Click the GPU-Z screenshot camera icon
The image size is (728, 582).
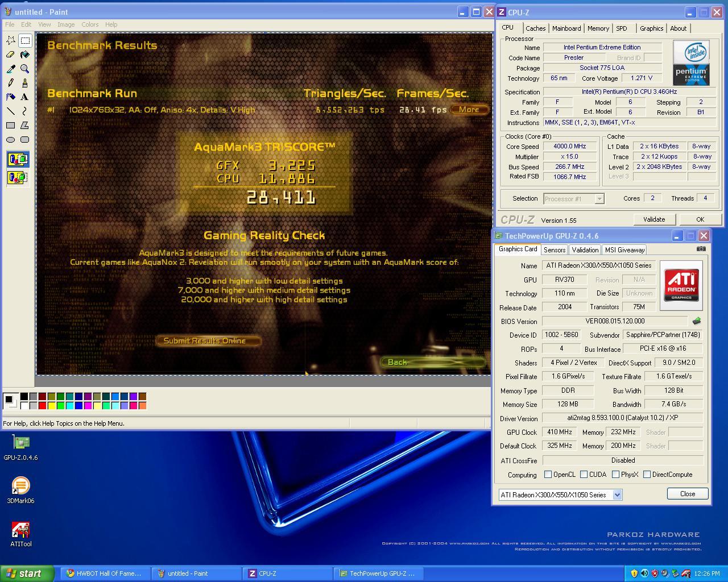pos(701,249)
